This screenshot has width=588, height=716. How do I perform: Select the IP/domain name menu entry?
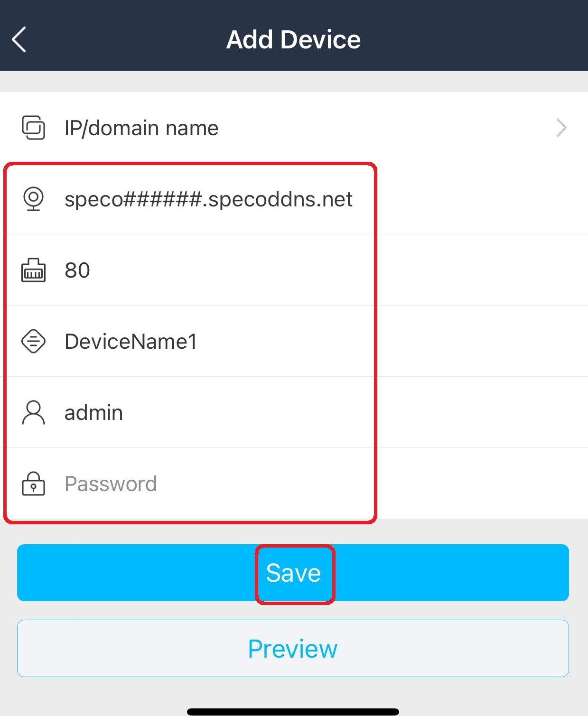coord(141,127)
